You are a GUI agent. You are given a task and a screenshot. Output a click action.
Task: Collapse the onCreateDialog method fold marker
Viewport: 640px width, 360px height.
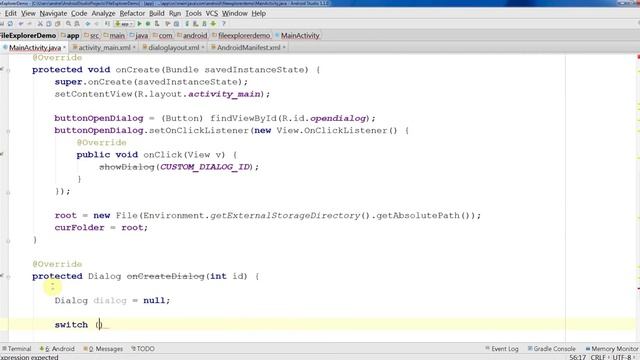[8, 277]
